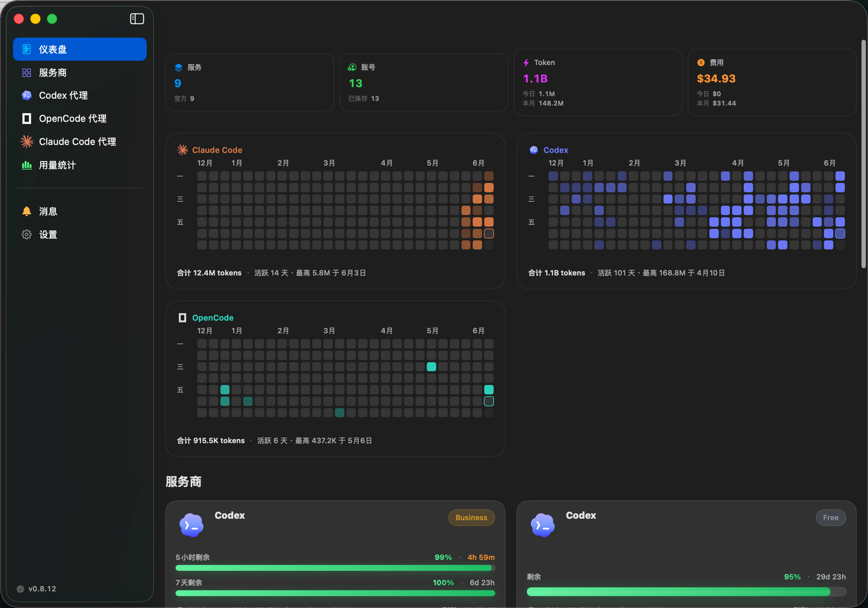868x608 pixels.
Task: Click the Claude Code heatmap title
Action: click(x=217, y=150)
